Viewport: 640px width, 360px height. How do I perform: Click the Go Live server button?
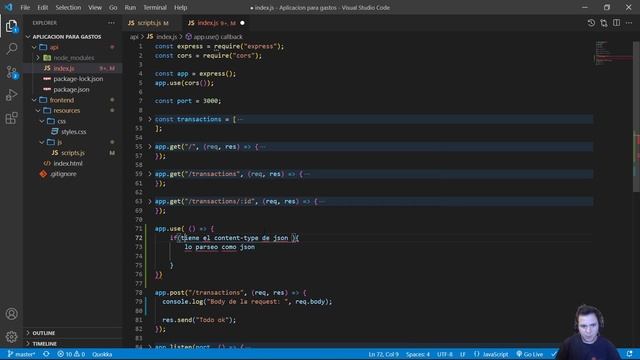[529, 354]
